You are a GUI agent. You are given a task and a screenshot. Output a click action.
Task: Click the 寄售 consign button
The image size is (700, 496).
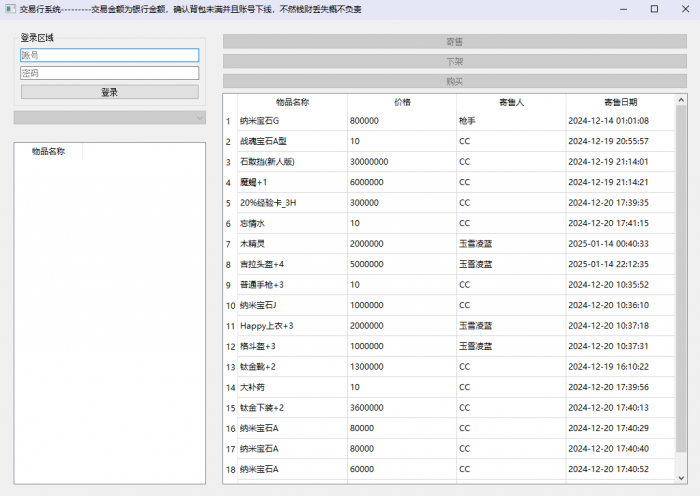[x=454, y=42]
